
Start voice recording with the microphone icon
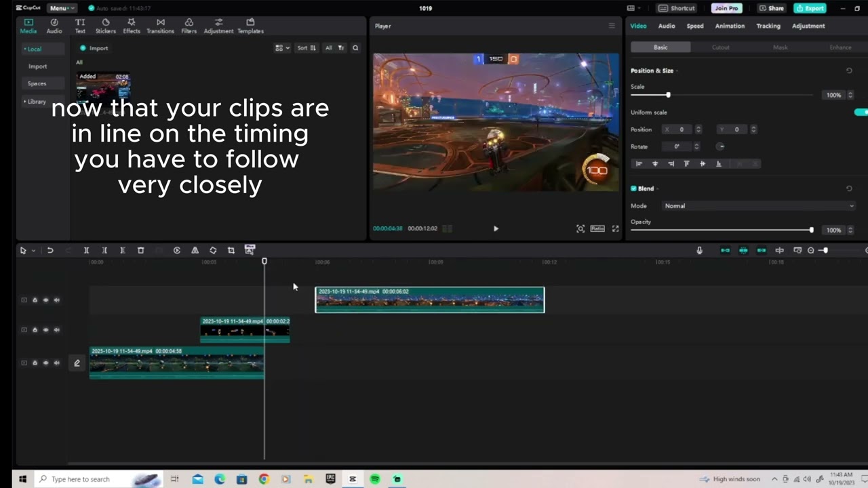699,250
